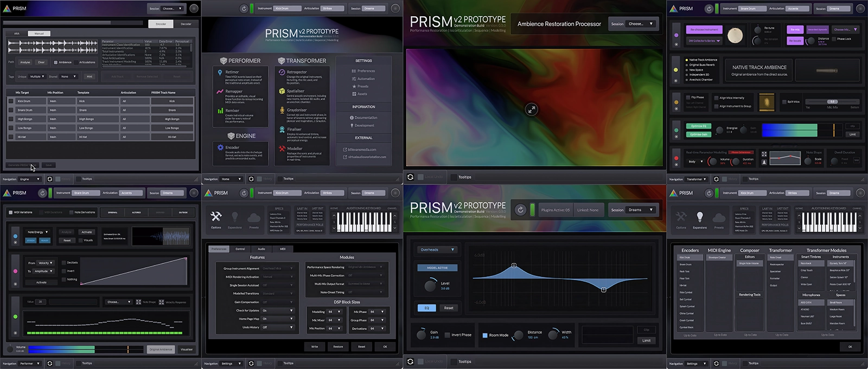Switch to the Decoder tab

pos(186,24)
